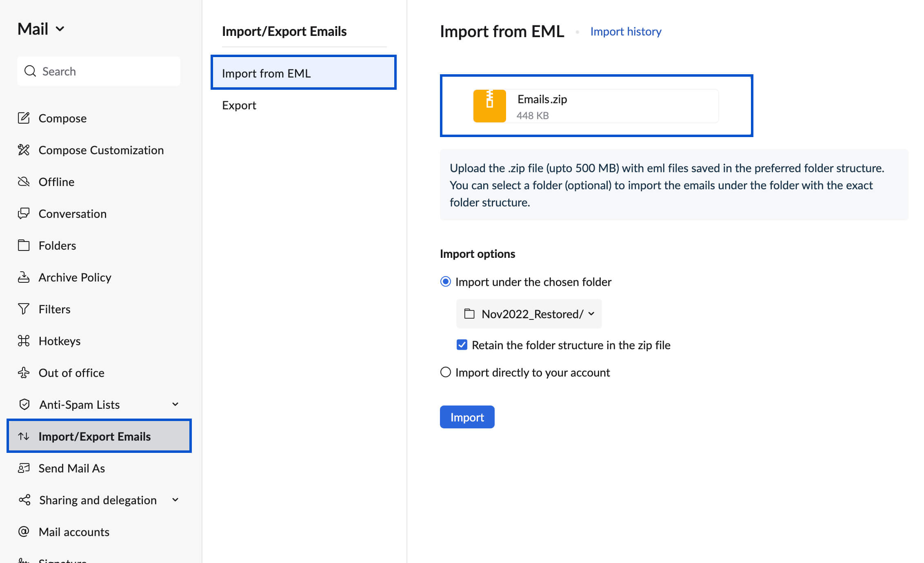Screen dimensions: 924x563
Task: Click Import/Export Emails menu item
Action: click(99, 436)
